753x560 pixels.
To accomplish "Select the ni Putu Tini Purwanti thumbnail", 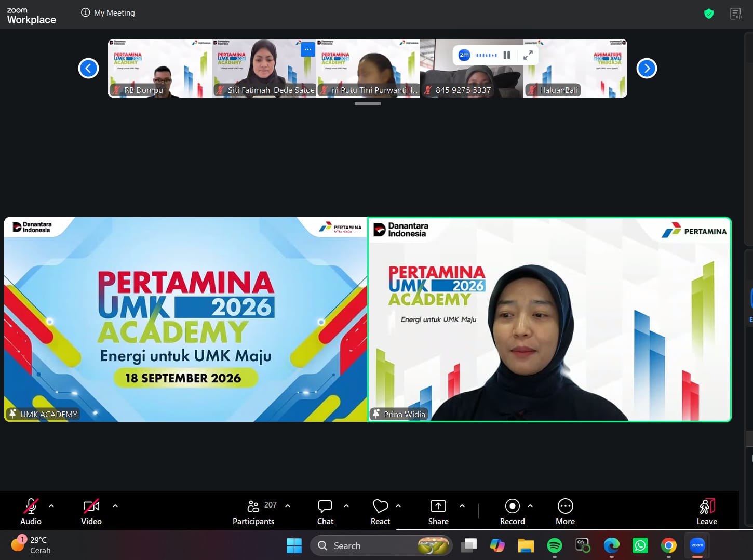I will 368,68.
